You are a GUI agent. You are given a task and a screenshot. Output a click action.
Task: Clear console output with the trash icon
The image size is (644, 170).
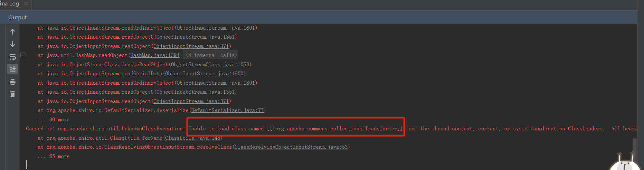point(13,94)
